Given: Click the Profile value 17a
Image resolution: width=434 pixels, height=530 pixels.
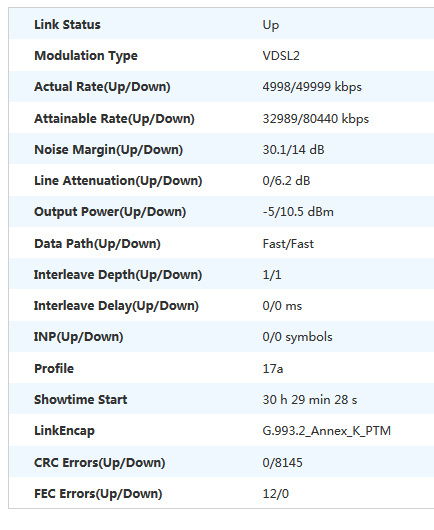Looking at the screenshot, I should click(273, 368).
